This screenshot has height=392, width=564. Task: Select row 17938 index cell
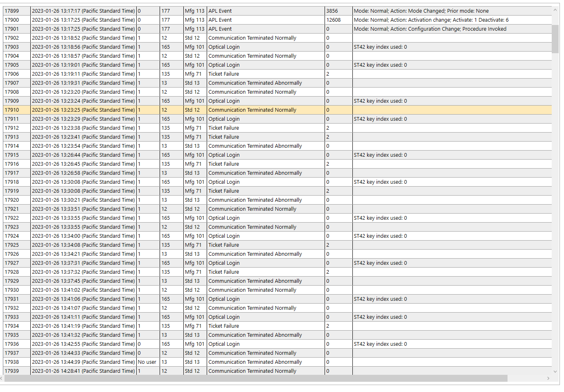tap(17, 362)
